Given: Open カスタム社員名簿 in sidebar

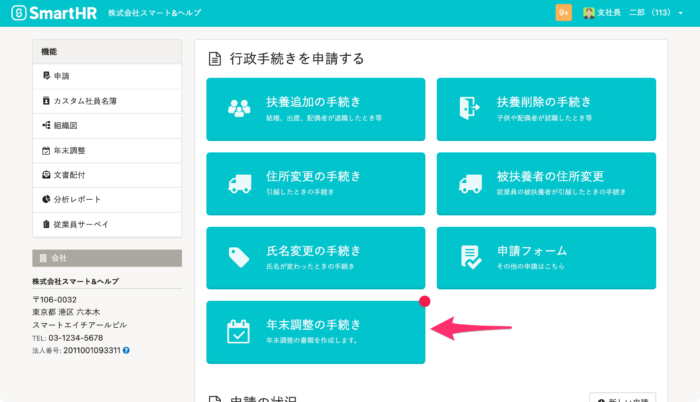Looking at the screenshot, I should coord(107,101).
